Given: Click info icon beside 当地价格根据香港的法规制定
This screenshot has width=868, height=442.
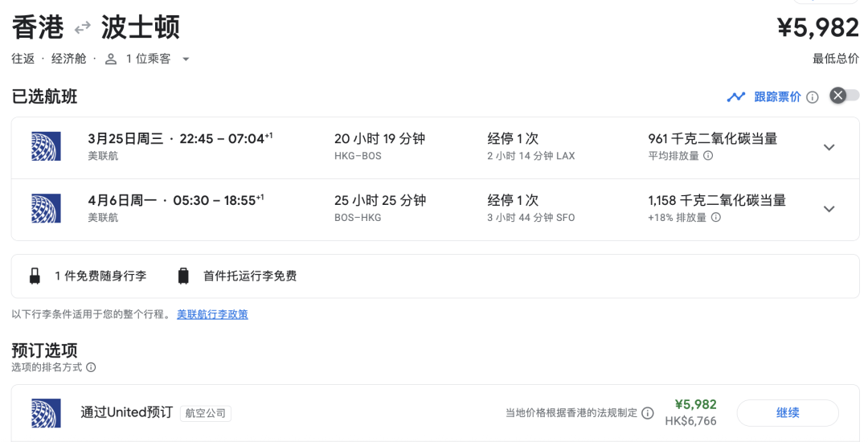Looking at the screenshot, I should click(x=648, y=413).
